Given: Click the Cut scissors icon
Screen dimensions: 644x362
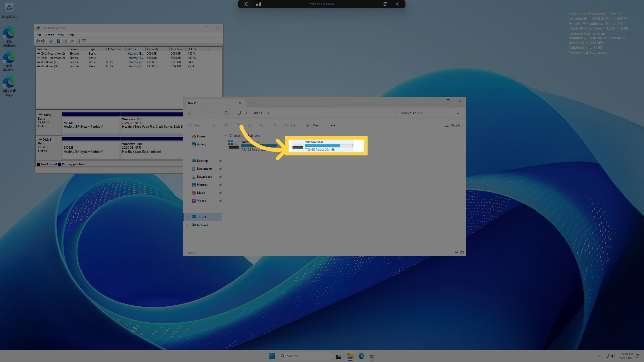Looking at the screenshot, I should coord(214,125).
